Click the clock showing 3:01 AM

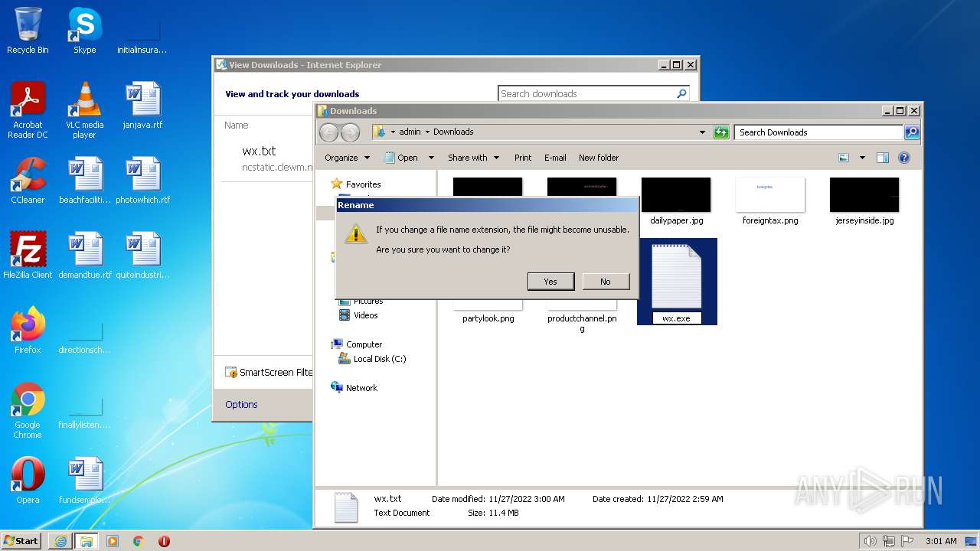click(941, 541)
